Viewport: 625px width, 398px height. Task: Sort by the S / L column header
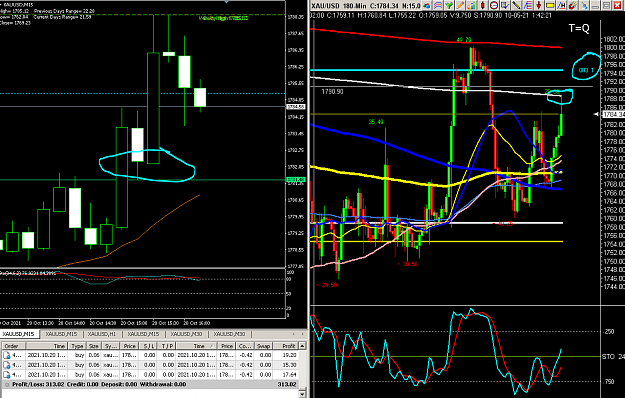(x=148, y=346)
